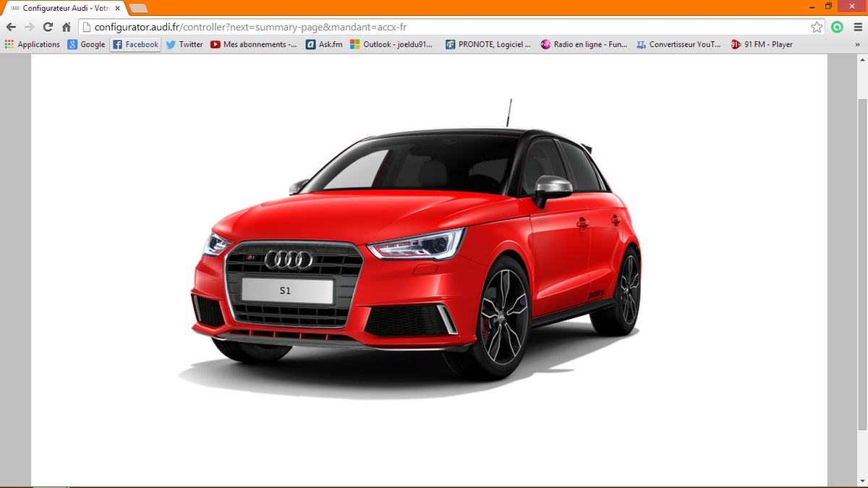Select the Configurateur Audi tab
This screenshot has width=868, height=488.
pyautogui.click(x=64, y=8)
